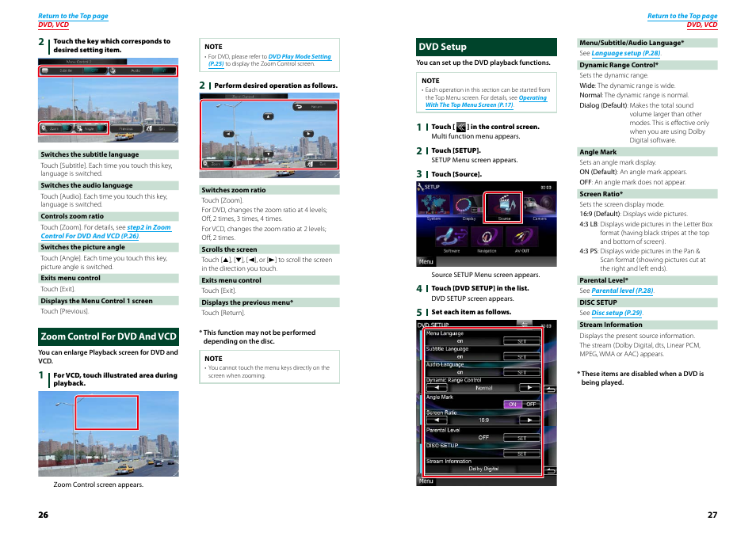This screenshot has width=756, height=536.
Task: Click 'Dolby Digital' stream information value
Action: 483,469
